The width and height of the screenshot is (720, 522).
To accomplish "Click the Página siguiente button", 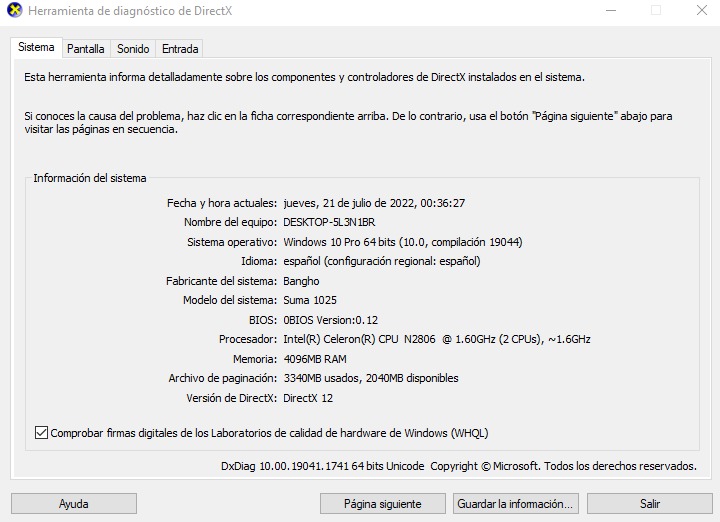I will pyautogui.click(x=382, y=503).
